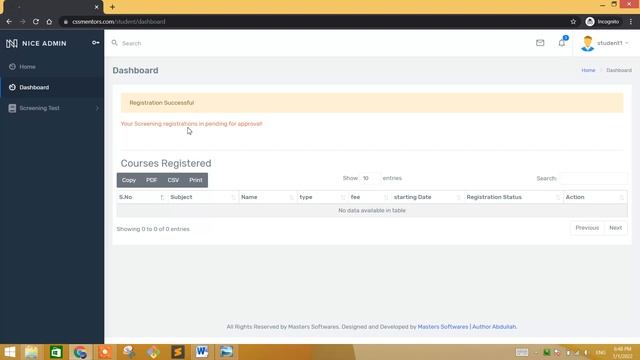Sort by Action column header
Screen dimensions: 640x360
[x=595, y=197]
